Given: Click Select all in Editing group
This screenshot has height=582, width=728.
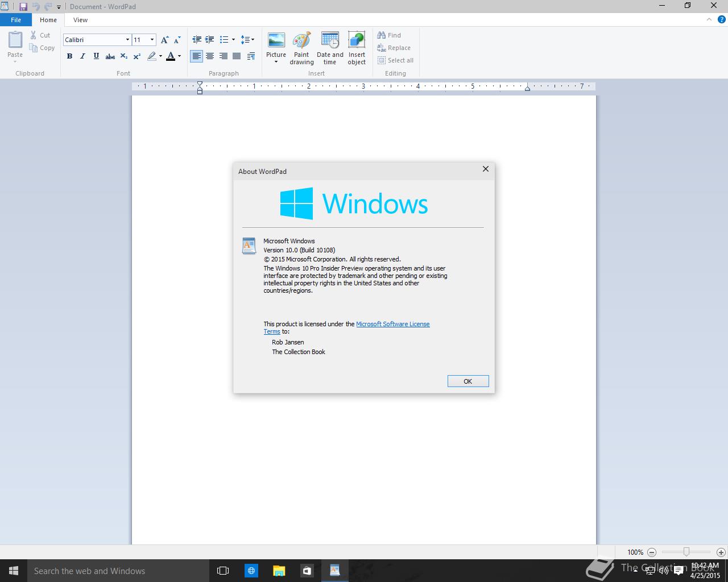Looking at the screenshot, I should [x=395, y=60].
